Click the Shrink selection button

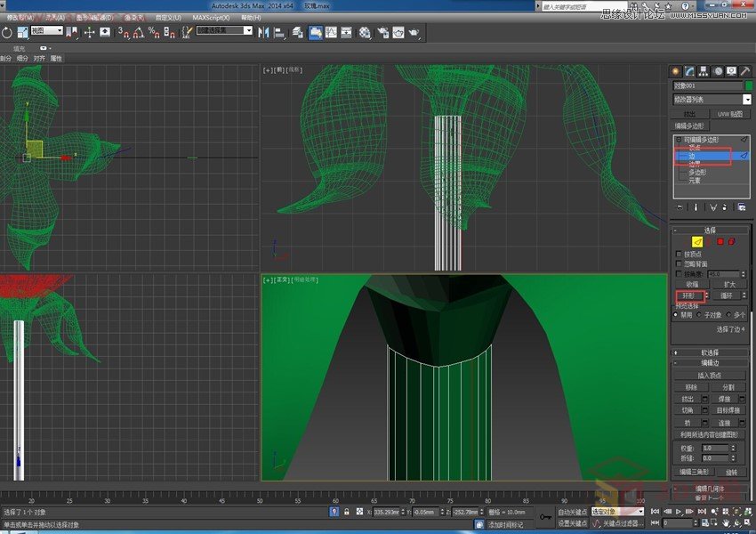tap(692, 285)
